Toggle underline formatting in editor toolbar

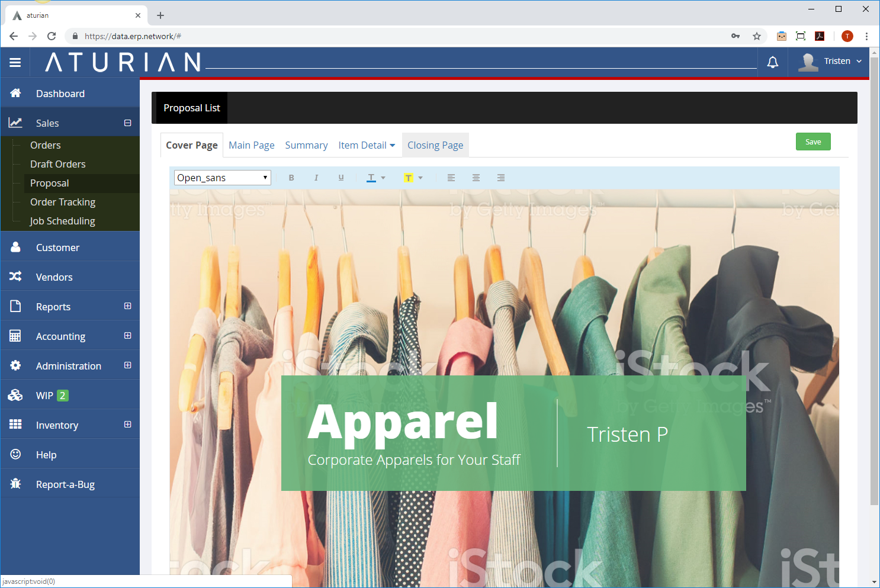pos(341,178)
